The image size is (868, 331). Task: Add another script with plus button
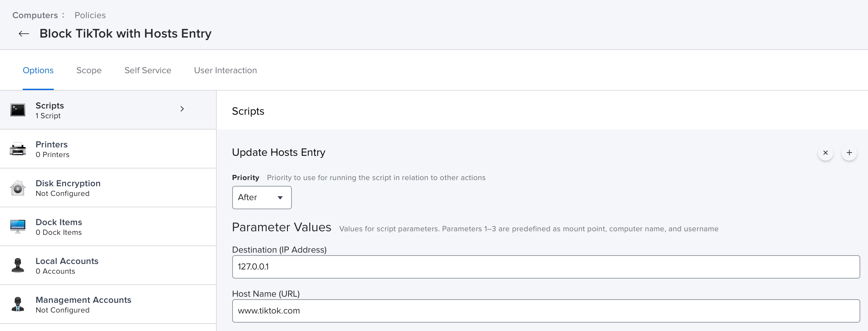(x=849, y=153)
